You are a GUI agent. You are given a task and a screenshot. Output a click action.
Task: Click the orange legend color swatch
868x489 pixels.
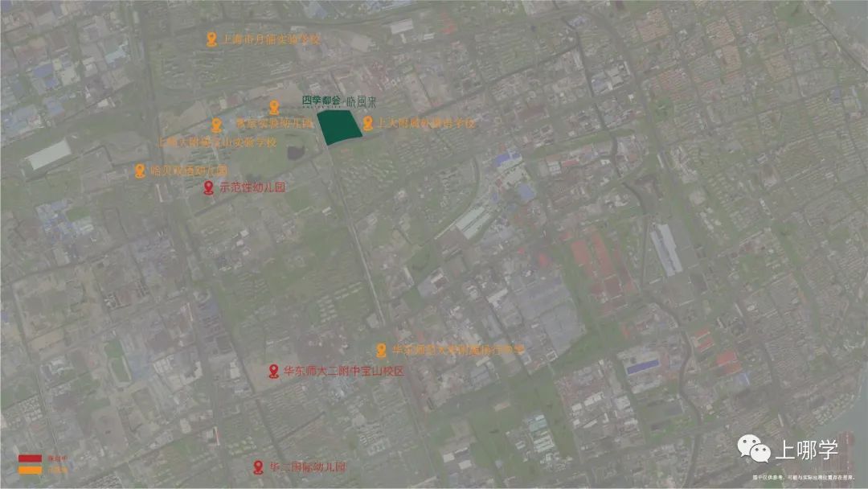(x=30, y=471)
